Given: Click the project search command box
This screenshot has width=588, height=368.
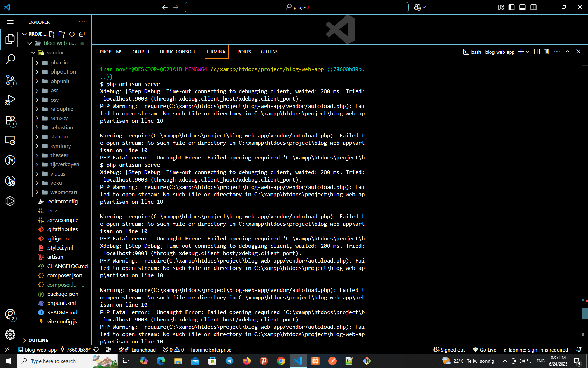Looking at the screenshot, I should (x=297, y=7).
